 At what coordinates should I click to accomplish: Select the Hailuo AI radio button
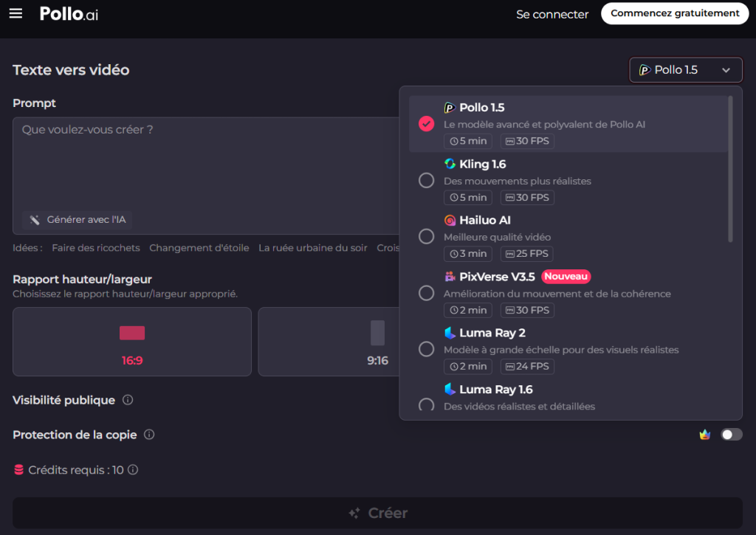tap(426, 237)
